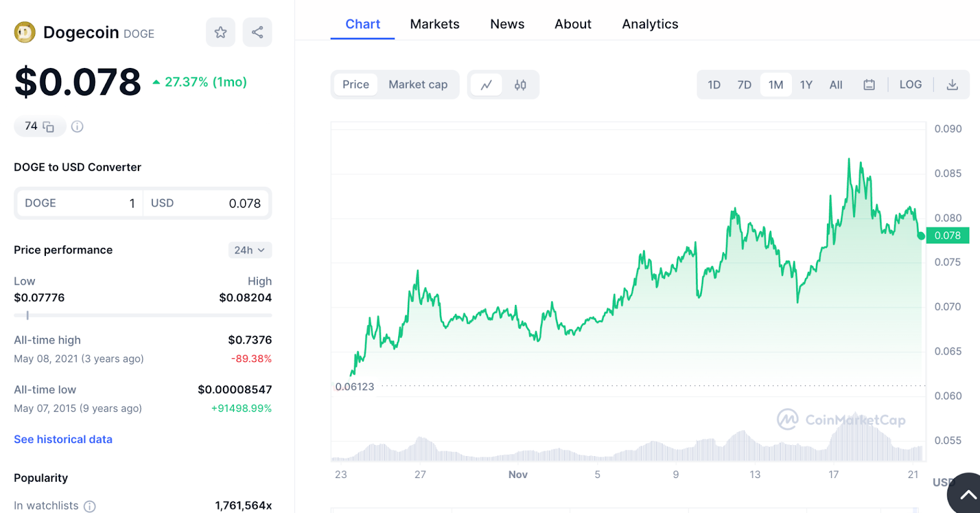This screenshot has height=513, width=980.
Task: Select 7D time range
Action: click(744, 85)
